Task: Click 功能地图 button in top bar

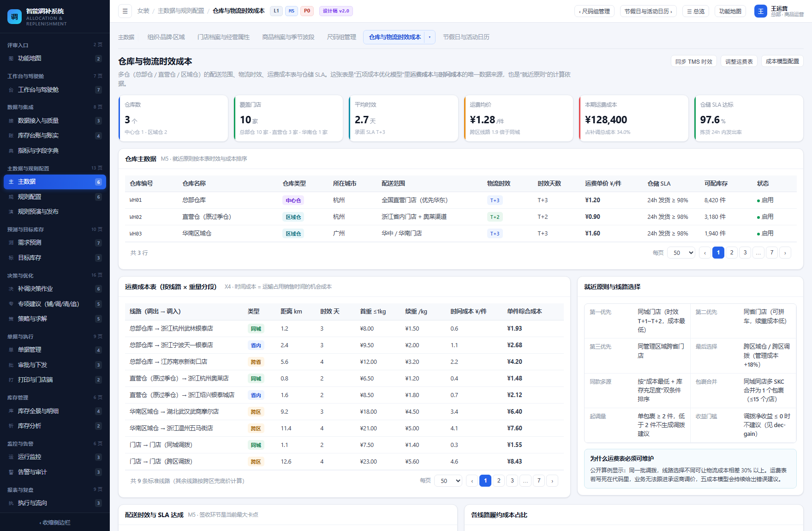Action: [730, 11]
